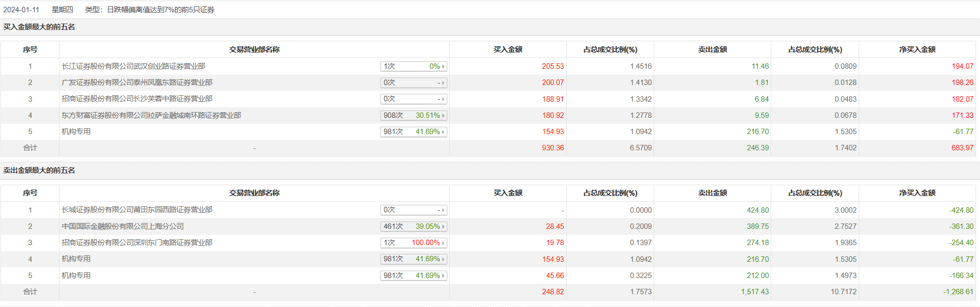Click 招商证券深圳东门南路证券营业部 link
The width and height of the screenshot is (980, 307).
point(137,243)
